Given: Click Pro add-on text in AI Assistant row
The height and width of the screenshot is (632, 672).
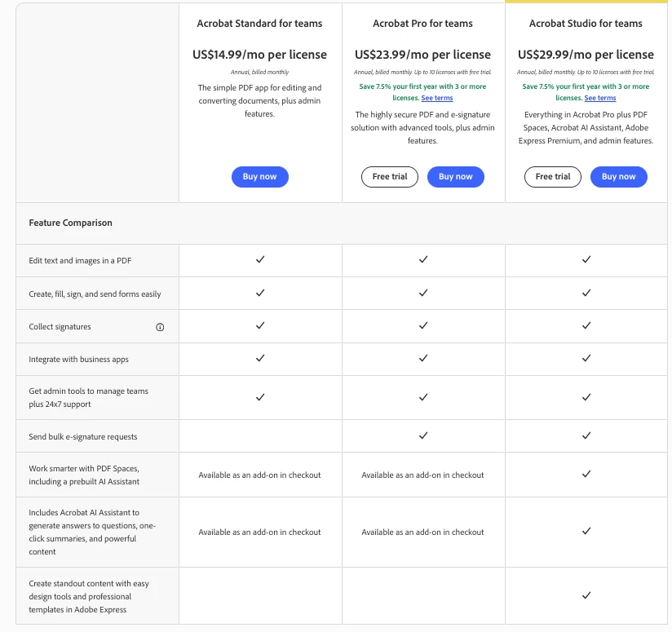Looking at the screenshot, I should coord(422,533).
